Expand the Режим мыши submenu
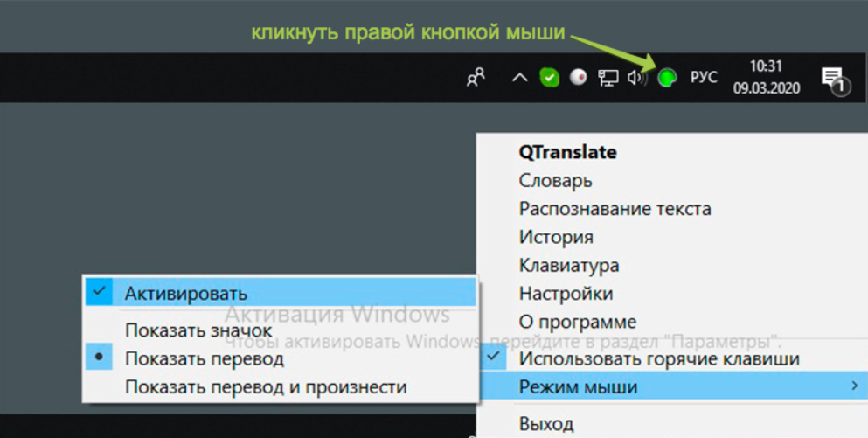The width and height of the screenshot is (868, 438). coord(672,386)
